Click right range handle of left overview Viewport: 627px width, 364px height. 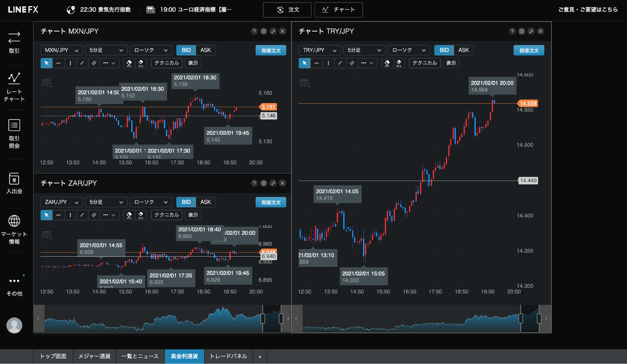[x=281, y=319]
